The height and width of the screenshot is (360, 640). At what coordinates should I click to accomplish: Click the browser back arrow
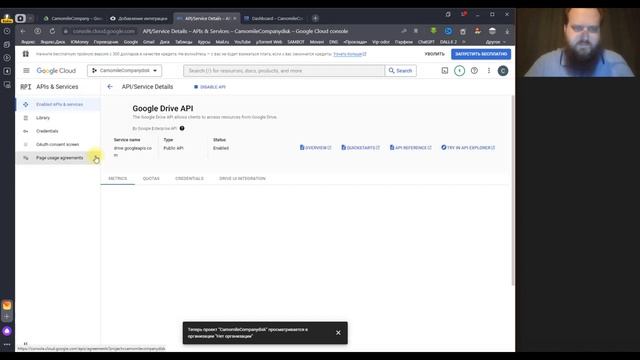click(23, 31)
